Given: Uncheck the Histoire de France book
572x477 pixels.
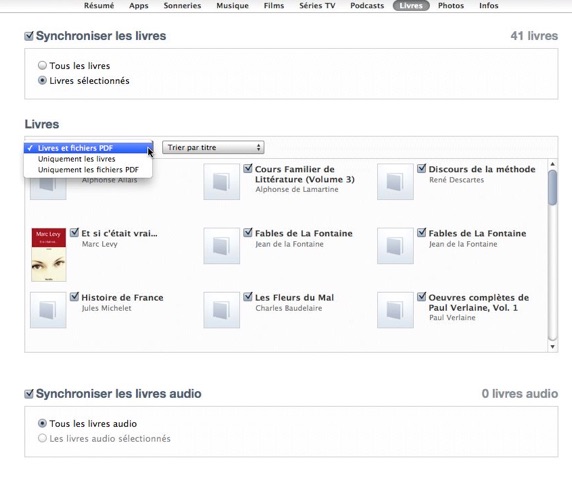Looking at the screenshot, I should (74, 297).
